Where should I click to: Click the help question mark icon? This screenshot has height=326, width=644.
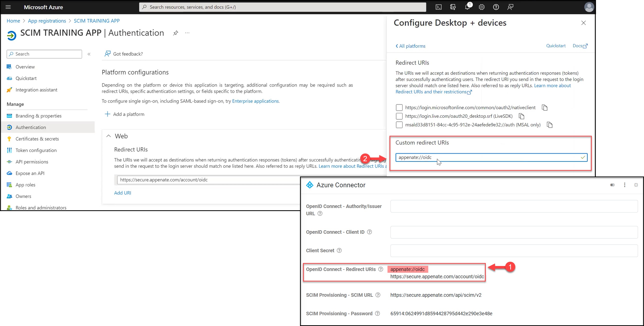point(496,7)
